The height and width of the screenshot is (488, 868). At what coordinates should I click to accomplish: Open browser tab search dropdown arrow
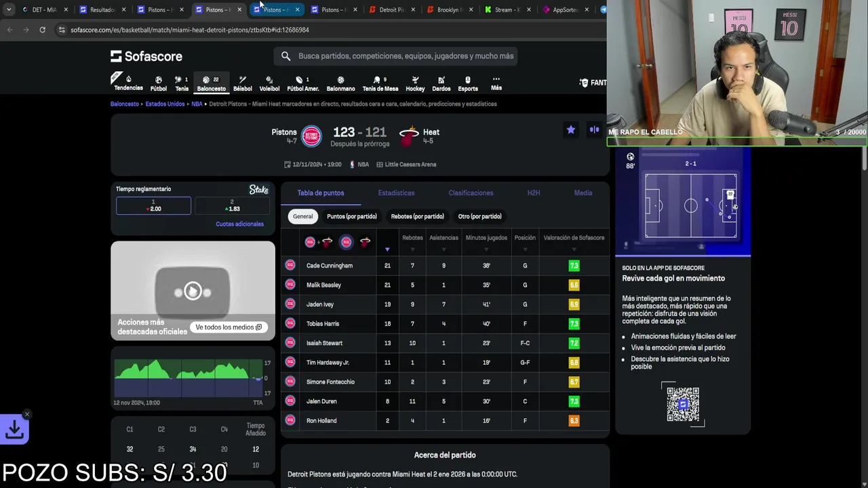8,9
